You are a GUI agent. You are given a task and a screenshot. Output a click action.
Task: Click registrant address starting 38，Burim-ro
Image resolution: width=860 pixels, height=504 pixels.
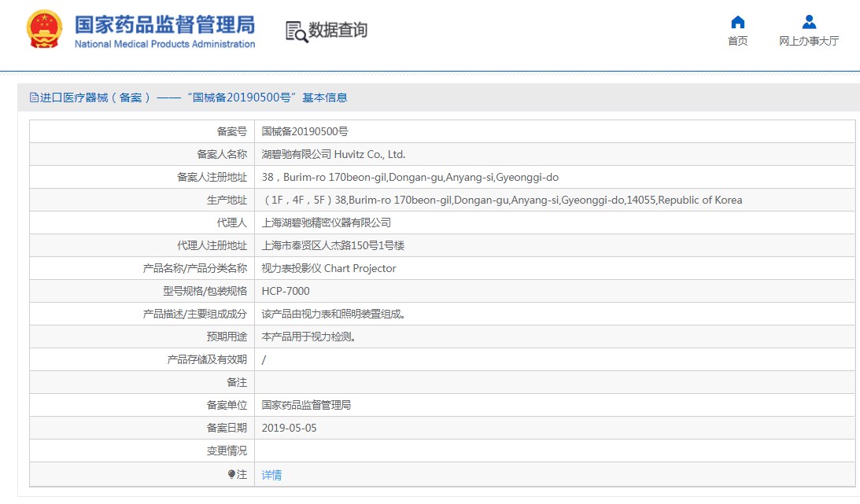click(410, 178)
